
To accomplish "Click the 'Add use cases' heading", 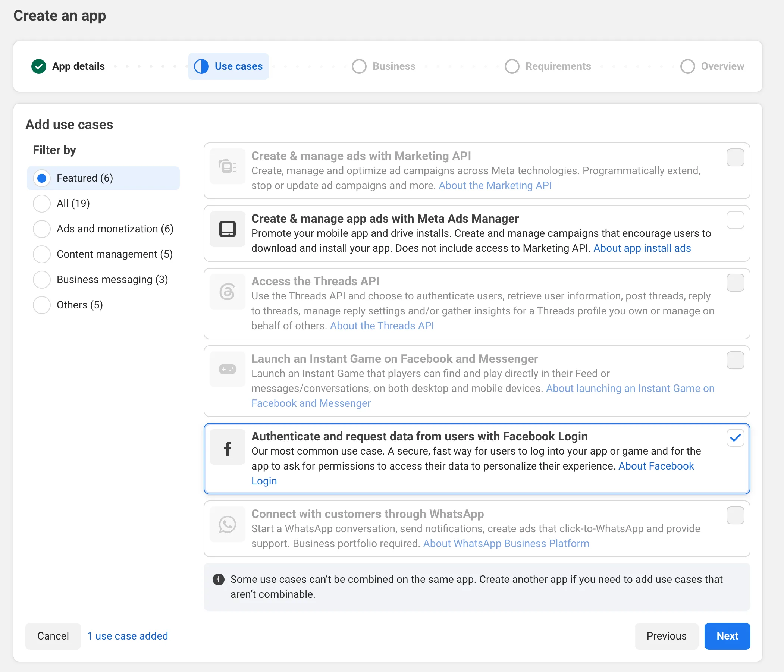I will (x=69, y=125).
